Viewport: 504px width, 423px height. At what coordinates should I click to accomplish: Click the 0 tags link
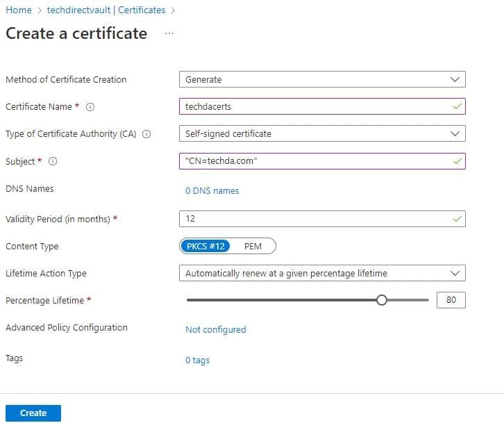pyautogui.click(x=197, y=360)
